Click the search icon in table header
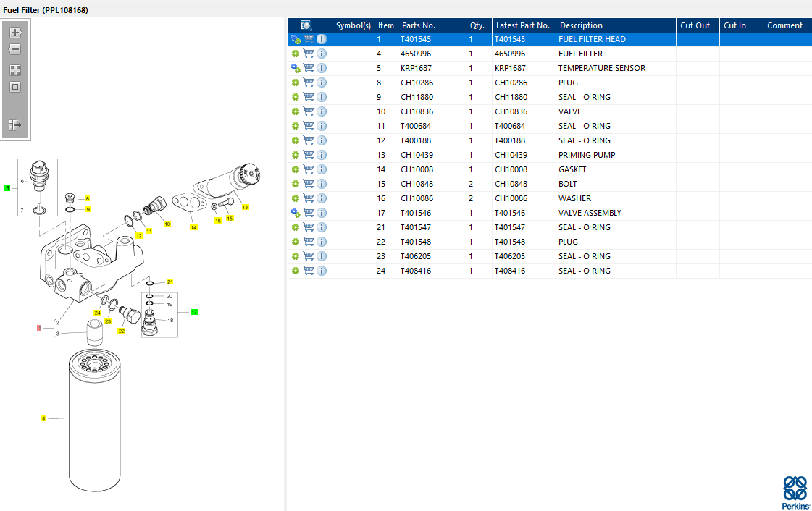 (x=306, y=25)
